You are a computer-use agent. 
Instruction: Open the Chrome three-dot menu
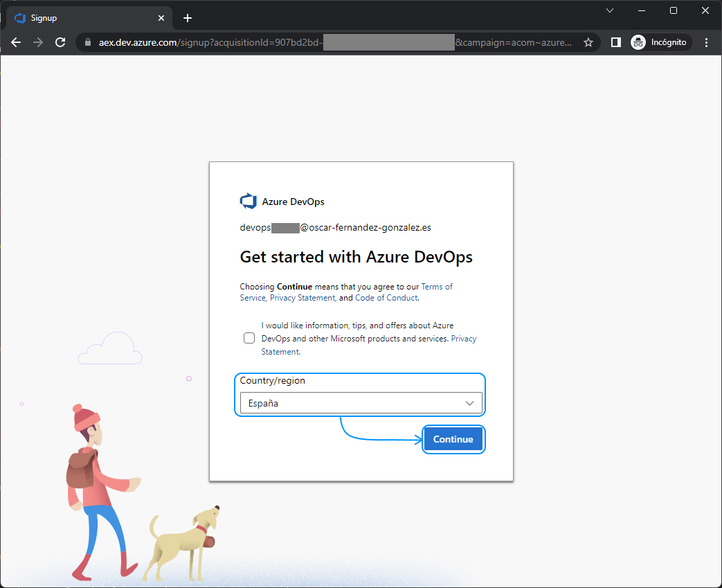(706, 42)
